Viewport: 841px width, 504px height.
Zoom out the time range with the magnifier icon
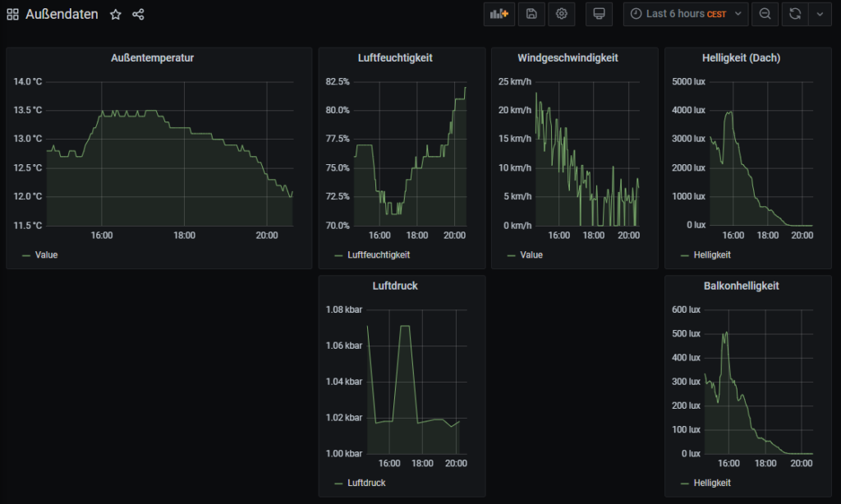764,14
